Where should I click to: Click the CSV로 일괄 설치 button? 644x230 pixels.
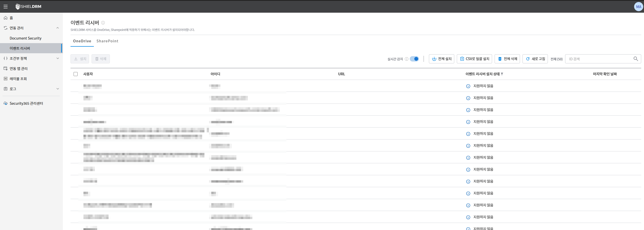[x=475, y=59]
